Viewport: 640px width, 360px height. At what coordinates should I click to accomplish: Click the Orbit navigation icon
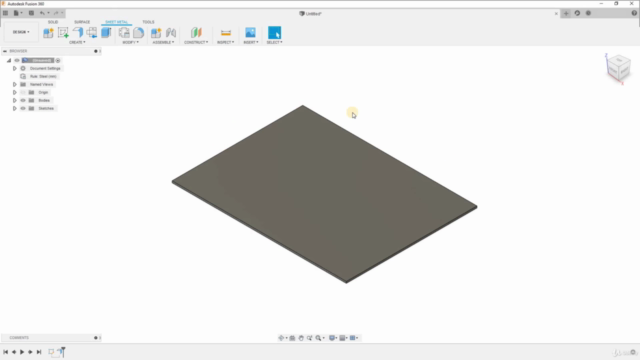[x=281, y=338]
